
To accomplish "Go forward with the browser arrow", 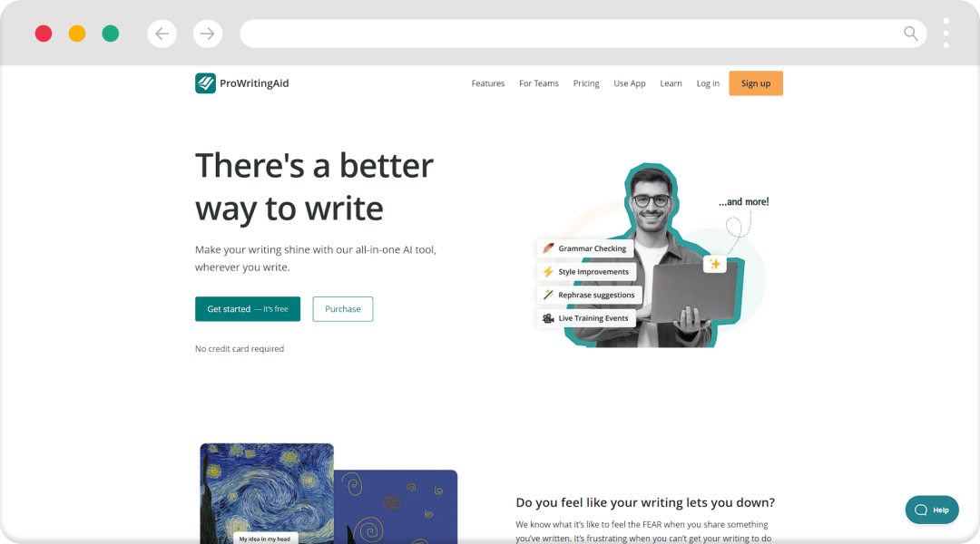I will coord(208,34).
